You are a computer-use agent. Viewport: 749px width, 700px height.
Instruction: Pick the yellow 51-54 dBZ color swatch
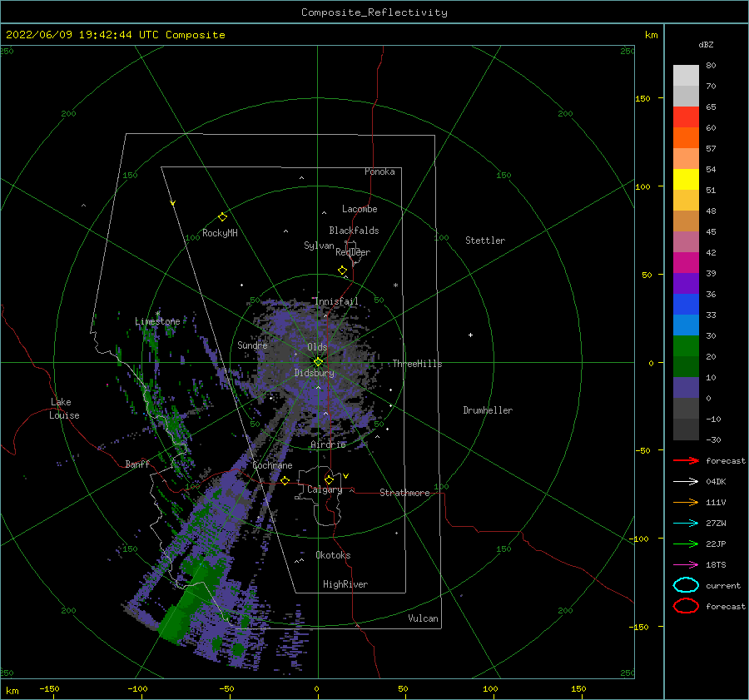tap(686, 180)
